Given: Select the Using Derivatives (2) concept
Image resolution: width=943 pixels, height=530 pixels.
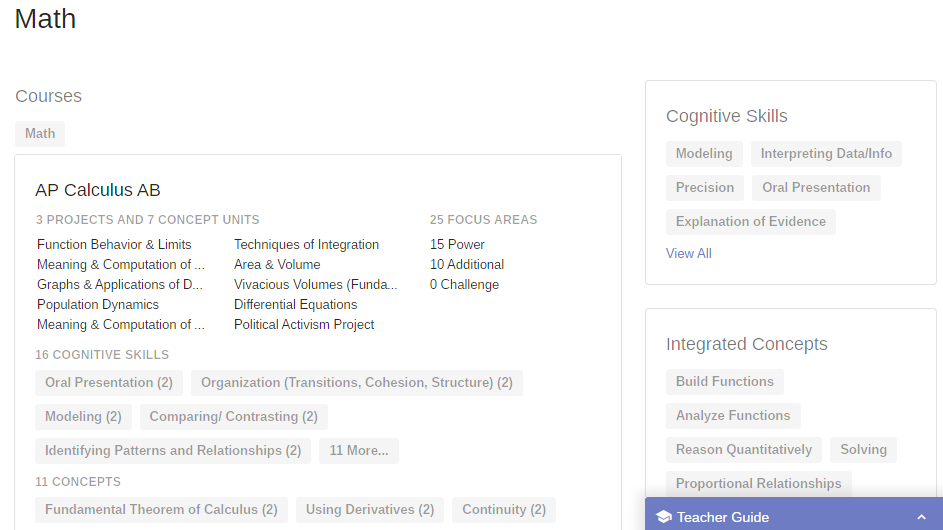Looking at the screenshot, I should [370, 510].
